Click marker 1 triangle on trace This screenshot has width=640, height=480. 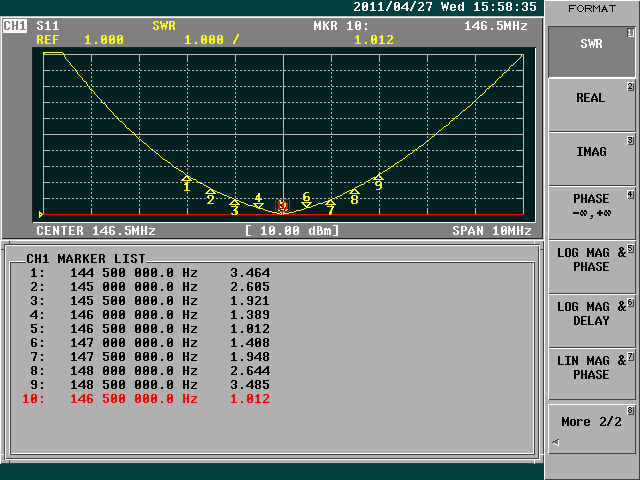(187, 178)
